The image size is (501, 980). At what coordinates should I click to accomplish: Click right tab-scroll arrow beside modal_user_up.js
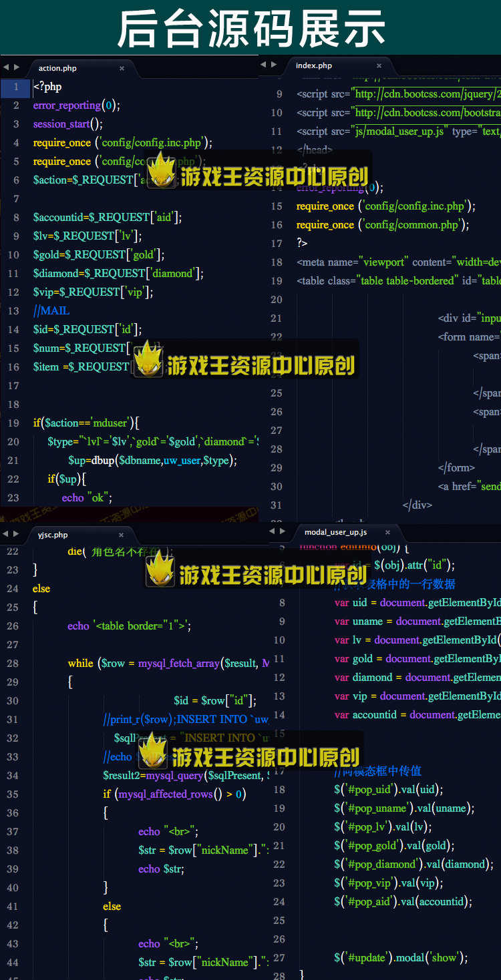283,531
